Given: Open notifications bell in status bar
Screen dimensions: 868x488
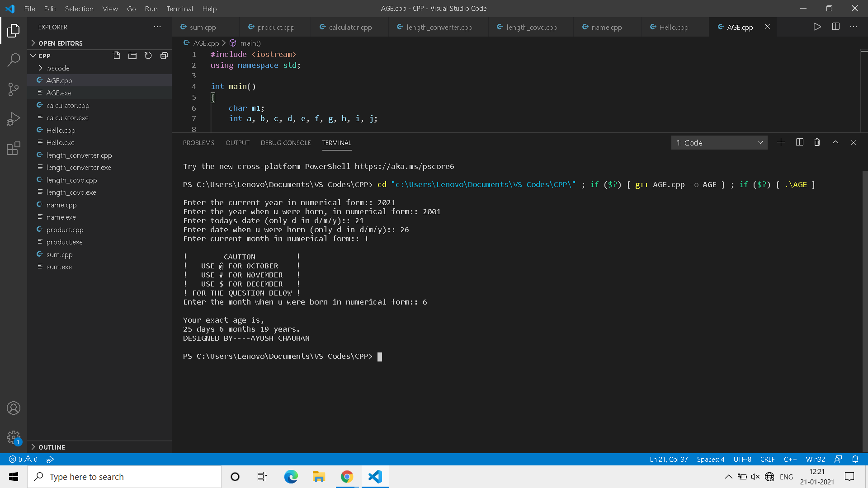Looking at the screenshot, I should (855, 459).
